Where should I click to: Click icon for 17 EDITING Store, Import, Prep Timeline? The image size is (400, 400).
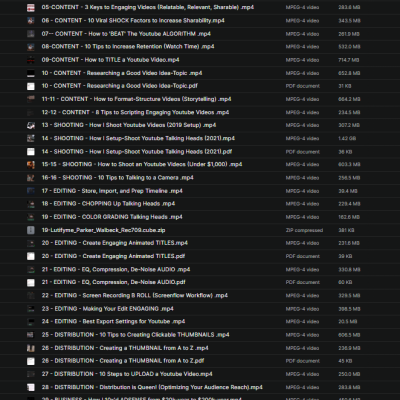tap(31, 191)
